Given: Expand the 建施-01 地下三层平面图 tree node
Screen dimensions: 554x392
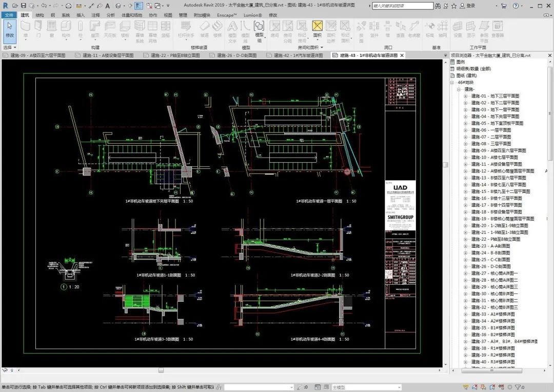Looking at the screenshot, I should [466, 96].
